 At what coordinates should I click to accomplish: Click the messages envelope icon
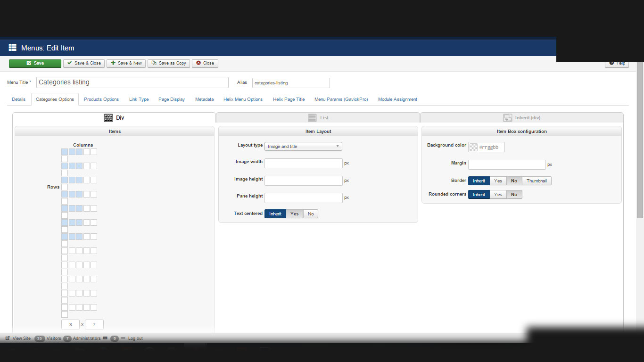point(105,338)
